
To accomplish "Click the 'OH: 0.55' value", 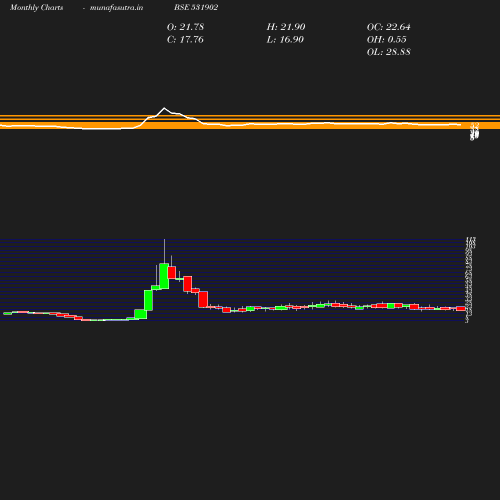I will click(386, 39).
